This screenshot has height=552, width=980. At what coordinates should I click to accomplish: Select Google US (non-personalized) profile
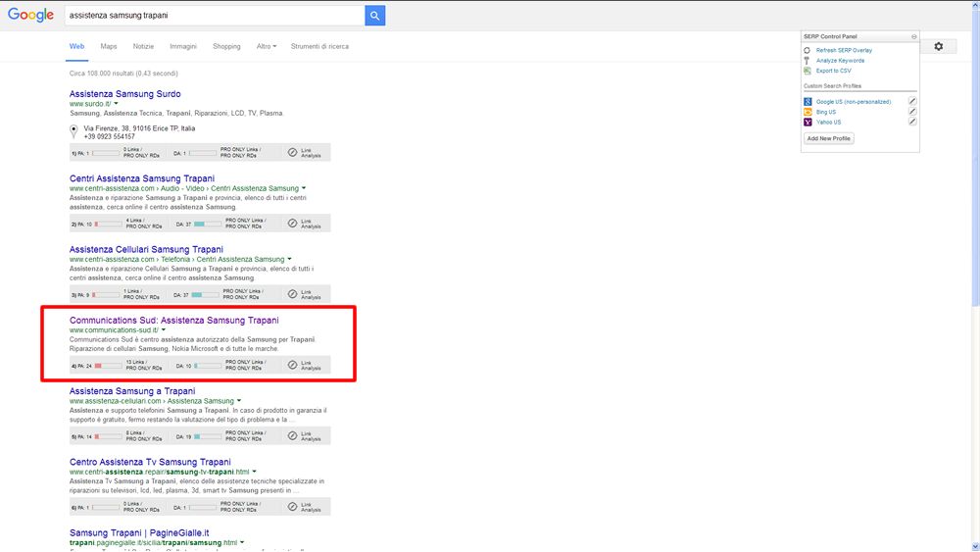tap(854, 101)
